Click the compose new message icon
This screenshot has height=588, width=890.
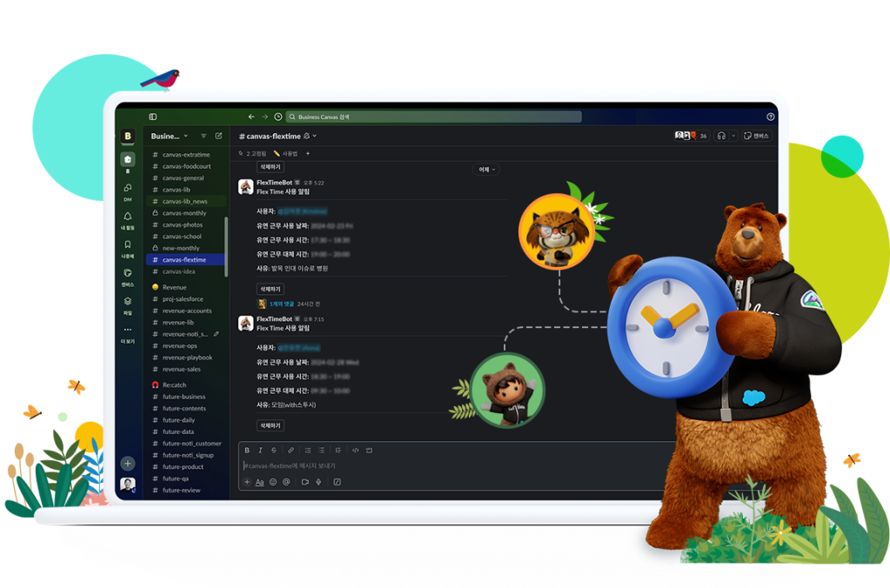[x=218, y=136]
